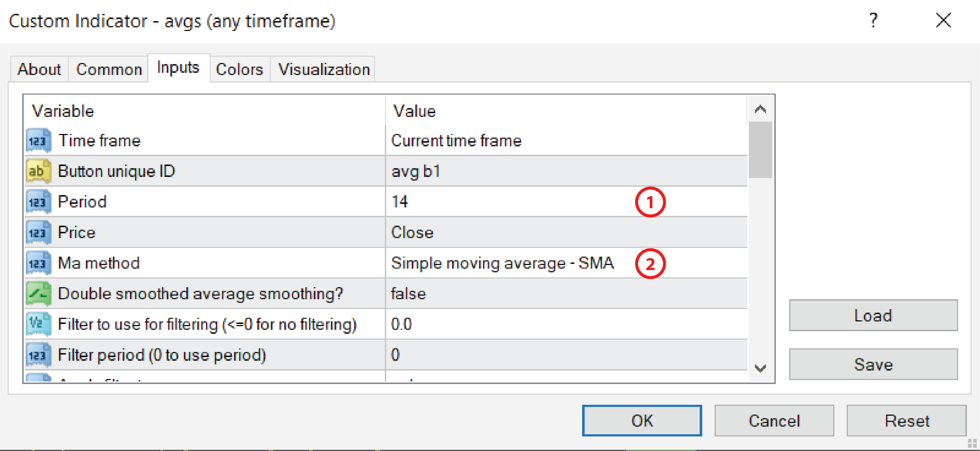Edit the Period value 14
This screenshot has height=451, width=980.
click(x=566, y=202)
